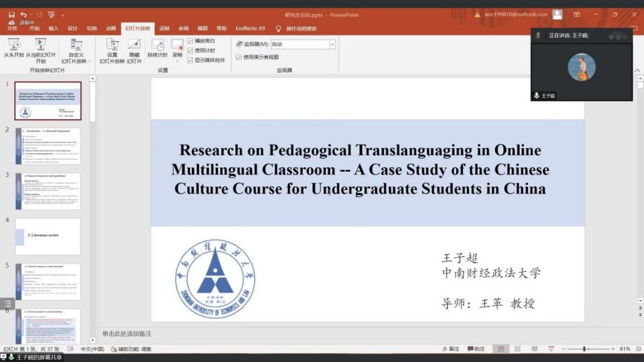Toggle Show Media Controls (显示媒体控件) checkbox
644x362 pixels.
pyautogui.click(x=190, y=60)
